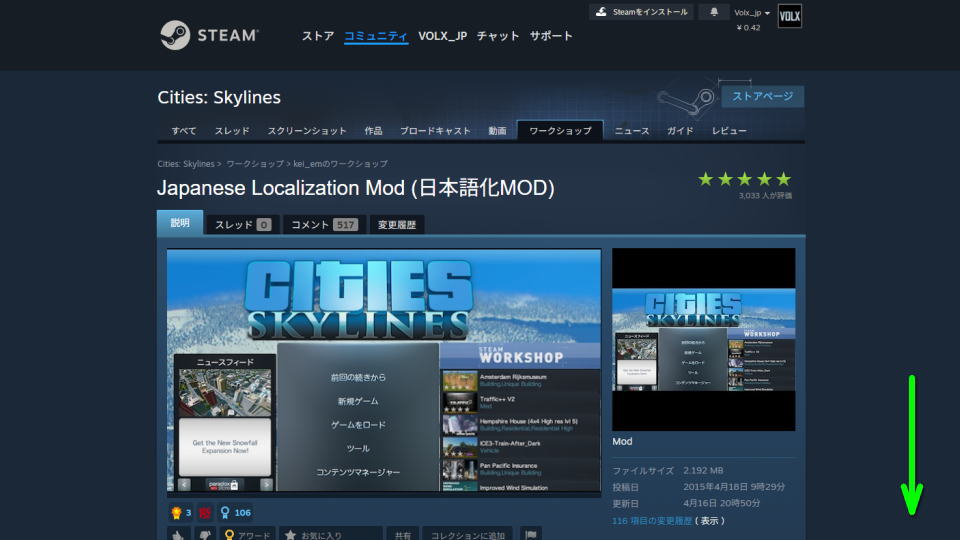This screenshot has height=540, width=960.
Task: Select the ガイド hub tab
Action: [x=680, y=131]
